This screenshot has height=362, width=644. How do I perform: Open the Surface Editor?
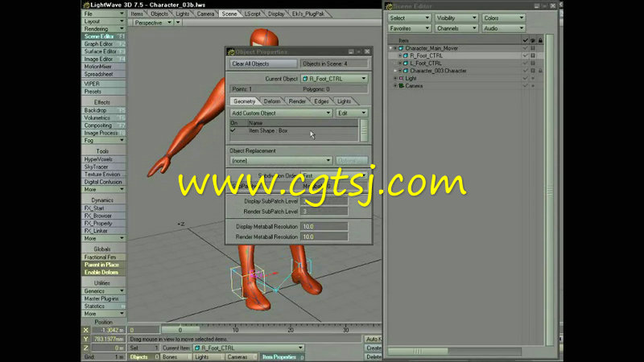coord(104,51)
